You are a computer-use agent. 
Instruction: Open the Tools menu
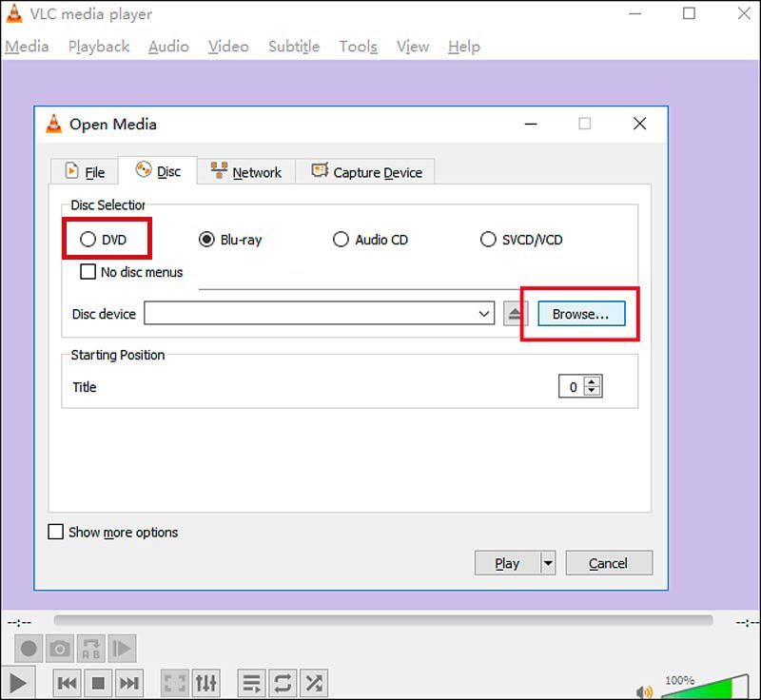[358, 46]
